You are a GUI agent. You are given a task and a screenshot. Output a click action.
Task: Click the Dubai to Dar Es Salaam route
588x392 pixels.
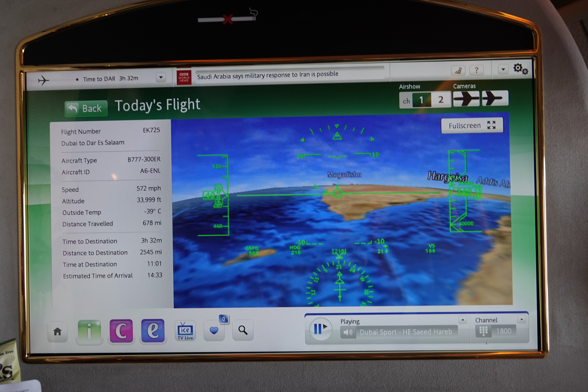[93, 143]
